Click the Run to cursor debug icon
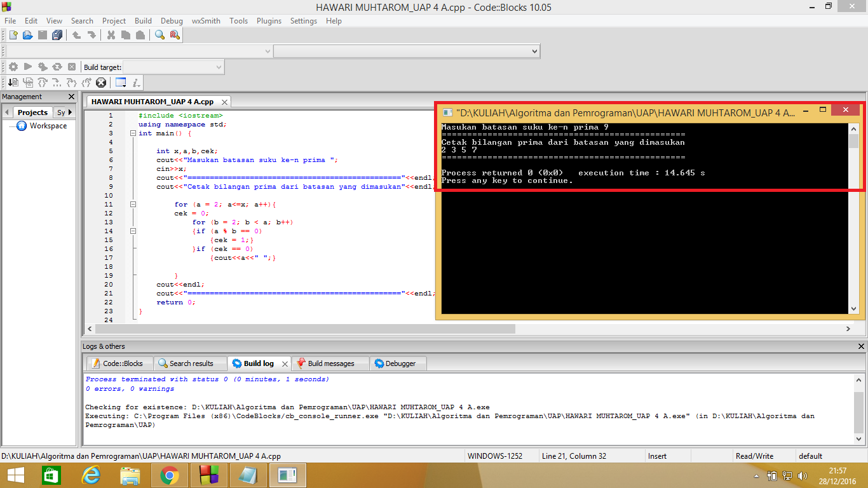This screenshot has height=488, width=868. [x=13, y=83]
